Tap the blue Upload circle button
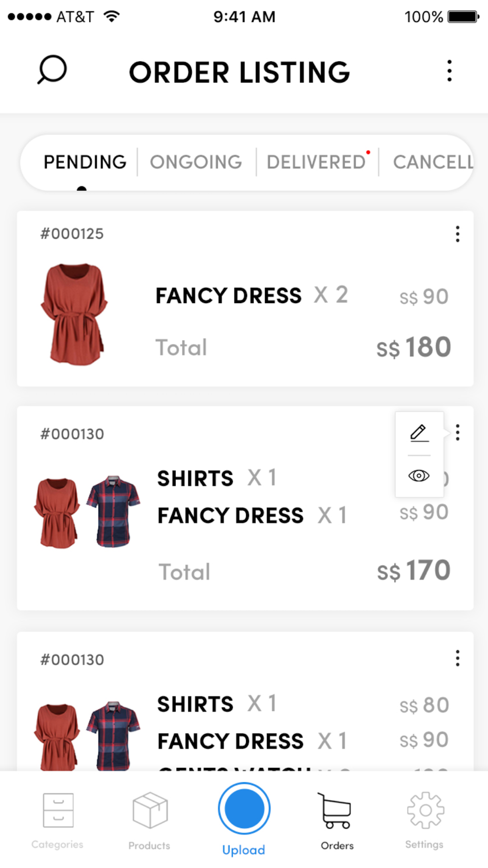Screen dimensions: 488x868 pos(244,808)
